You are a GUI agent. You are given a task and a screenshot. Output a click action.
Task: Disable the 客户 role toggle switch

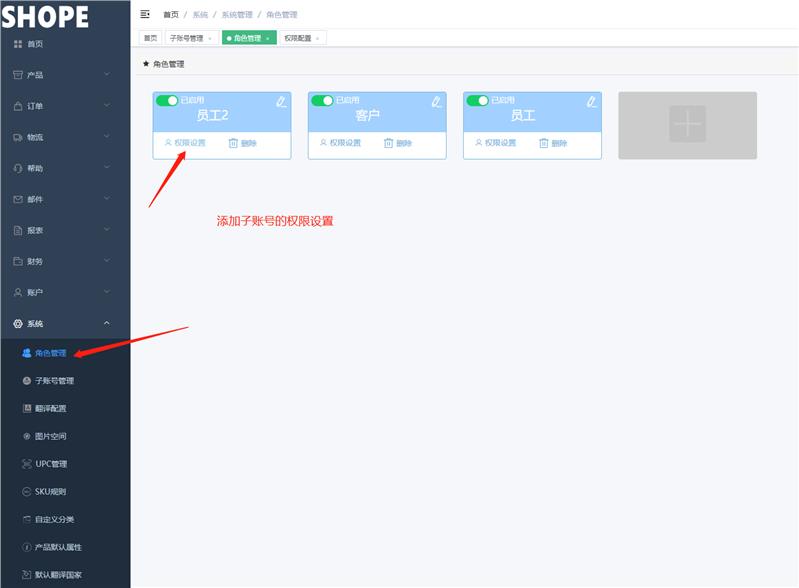click(x=322, y=100)
